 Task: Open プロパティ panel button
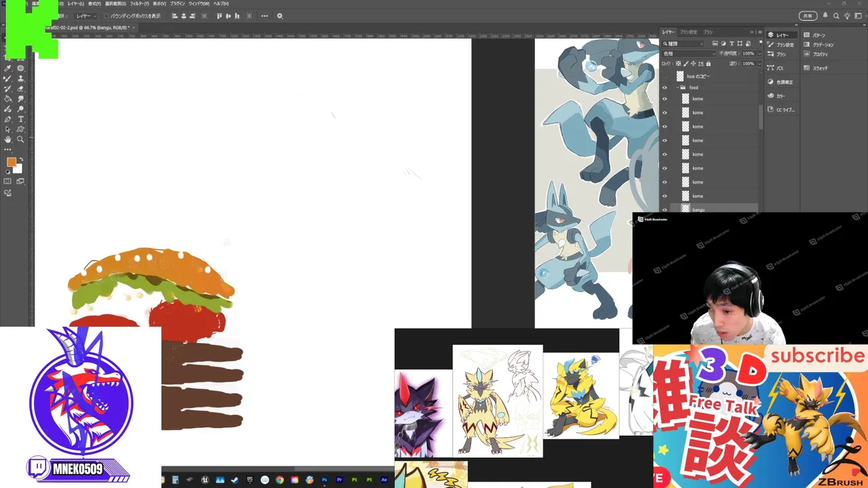click(816, 54)
